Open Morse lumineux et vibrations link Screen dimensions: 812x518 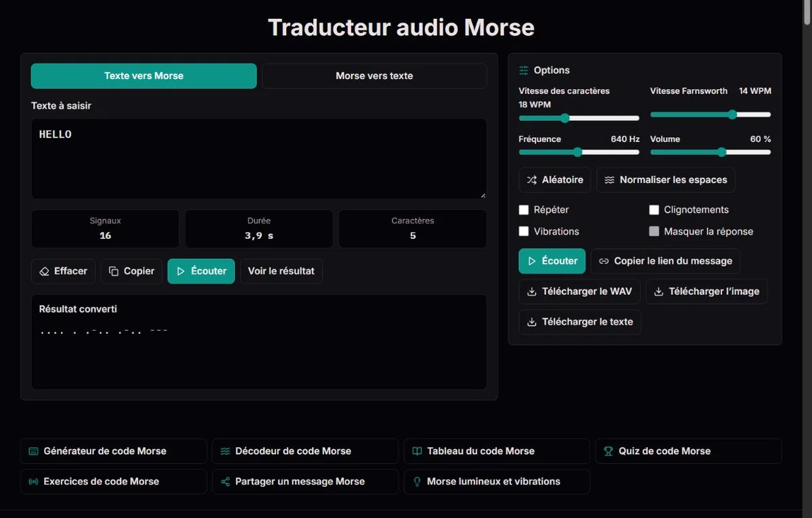click(497, 481)
